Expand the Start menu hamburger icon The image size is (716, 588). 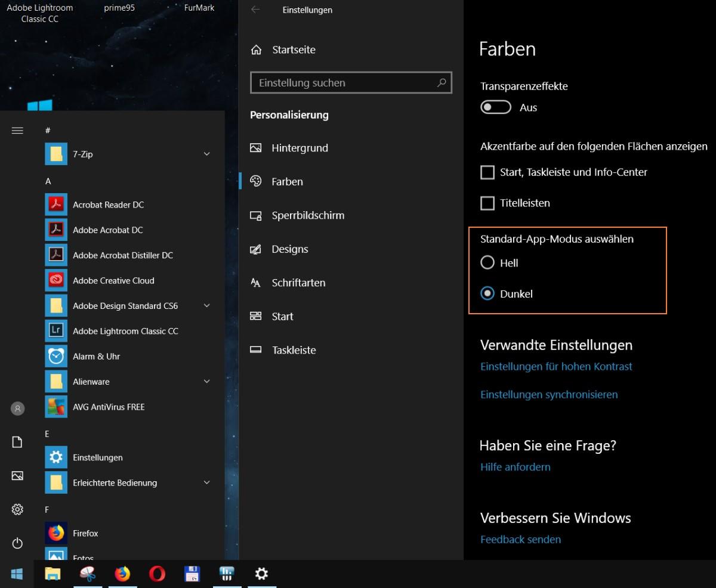(x=17, y=131)
